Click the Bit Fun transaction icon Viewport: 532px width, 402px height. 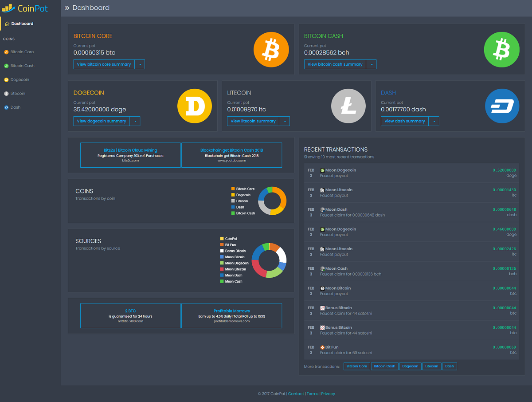(322, 347)
